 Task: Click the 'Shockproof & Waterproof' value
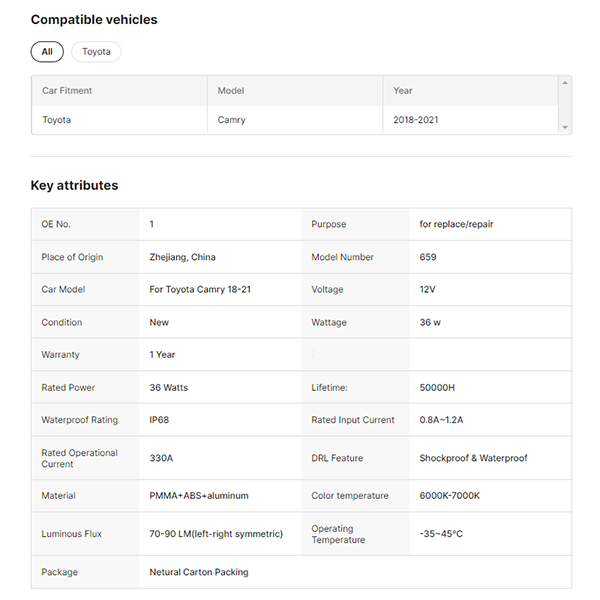[x=473, y=458]
